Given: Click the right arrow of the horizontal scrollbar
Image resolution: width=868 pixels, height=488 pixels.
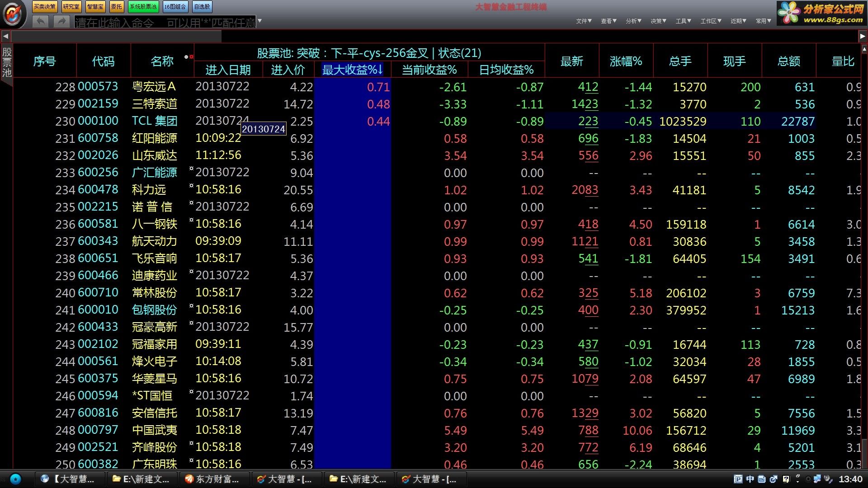Looking at the screenshot, I should point(863,36).
